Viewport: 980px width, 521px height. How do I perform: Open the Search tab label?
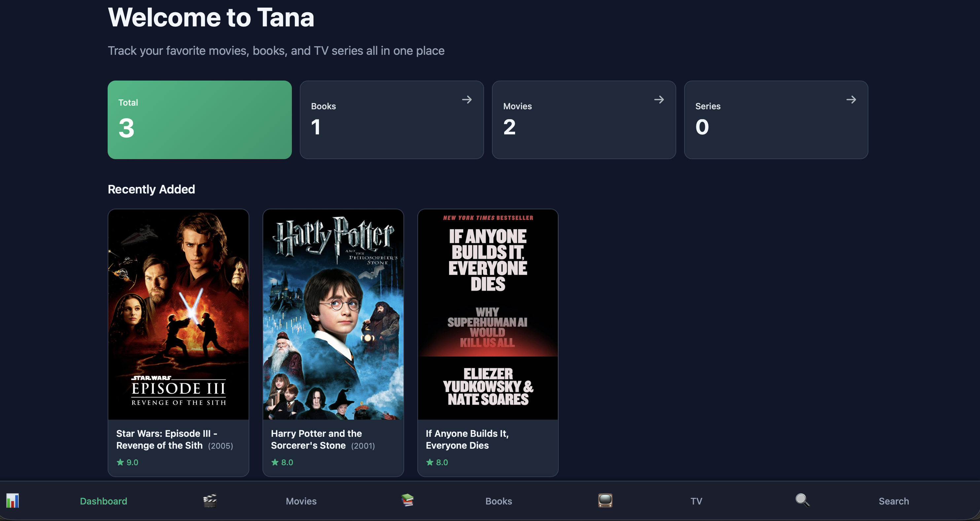click(893, 501)
